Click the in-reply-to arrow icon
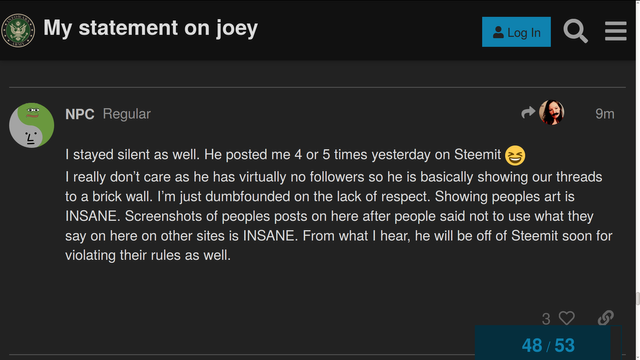 pyautogui.click(x=528, y=112)
